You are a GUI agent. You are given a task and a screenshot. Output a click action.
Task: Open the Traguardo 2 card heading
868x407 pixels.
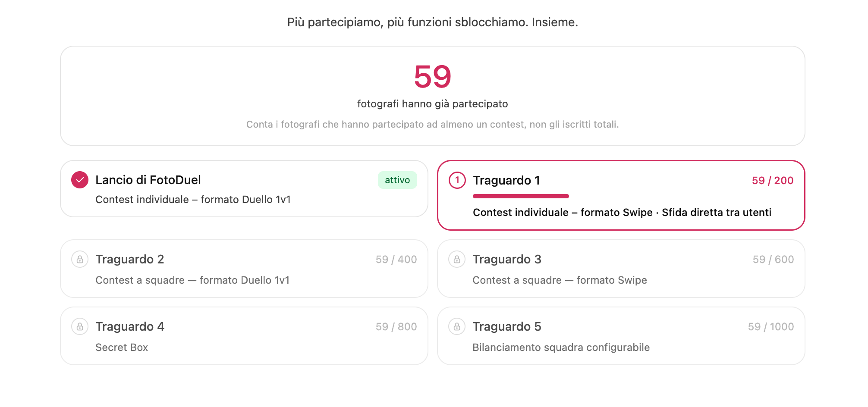pyautogui.click(x=130, y=259)
